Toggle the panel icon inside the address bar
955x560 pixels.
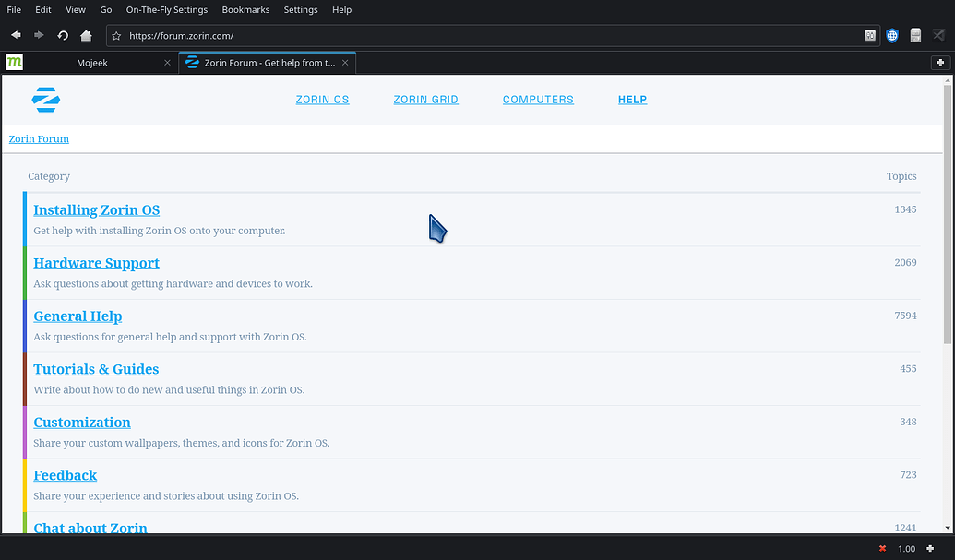click(870, 35)
